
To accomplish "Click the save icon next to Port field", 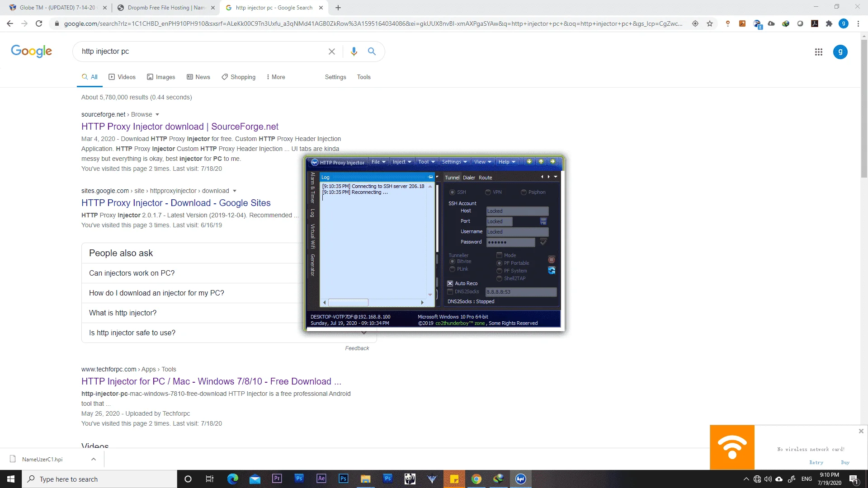I will 543,221.
